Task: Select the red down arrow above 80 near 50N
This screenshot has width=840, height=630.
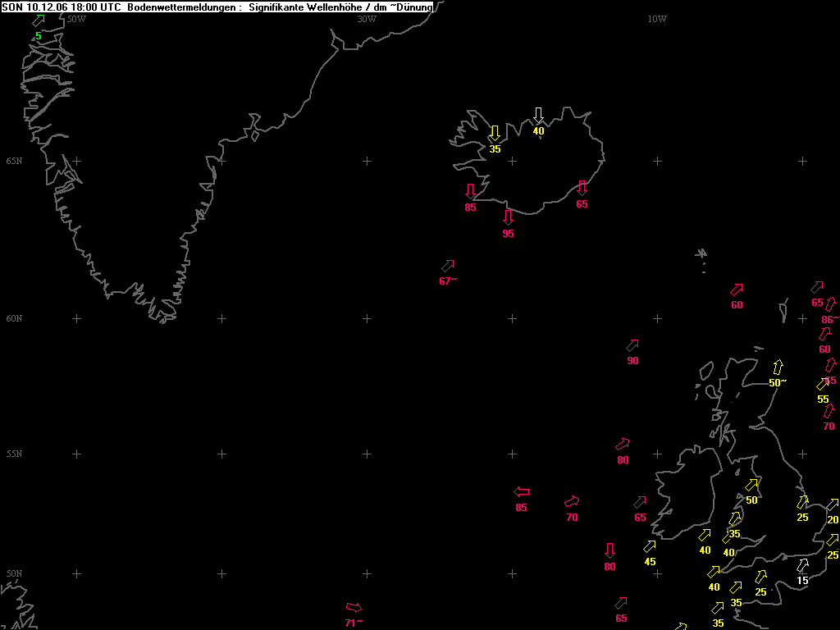Action: (609, 550)
